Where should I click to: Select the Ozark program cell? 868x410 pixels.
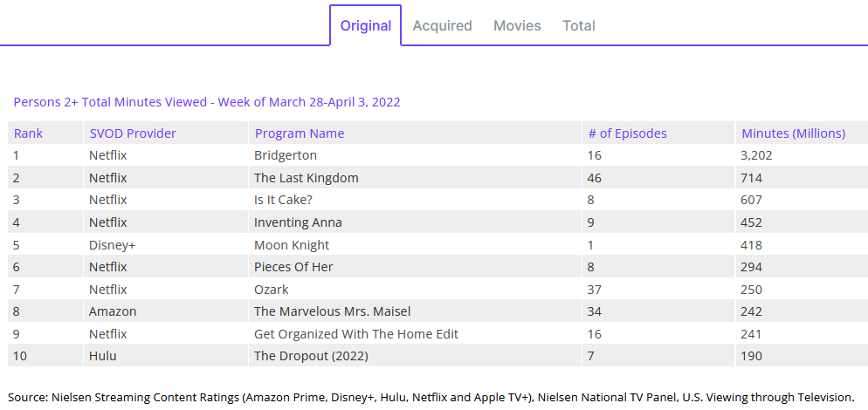pos(271,290)
